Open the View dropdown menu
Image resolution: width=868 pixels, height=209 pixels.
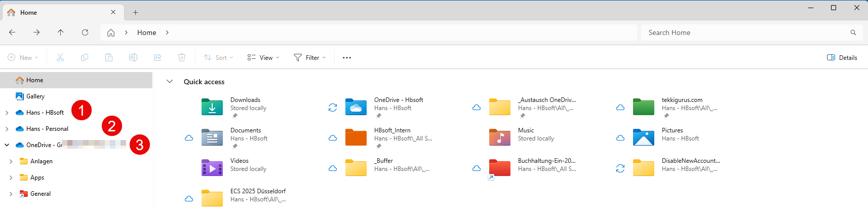coord(263,58)
